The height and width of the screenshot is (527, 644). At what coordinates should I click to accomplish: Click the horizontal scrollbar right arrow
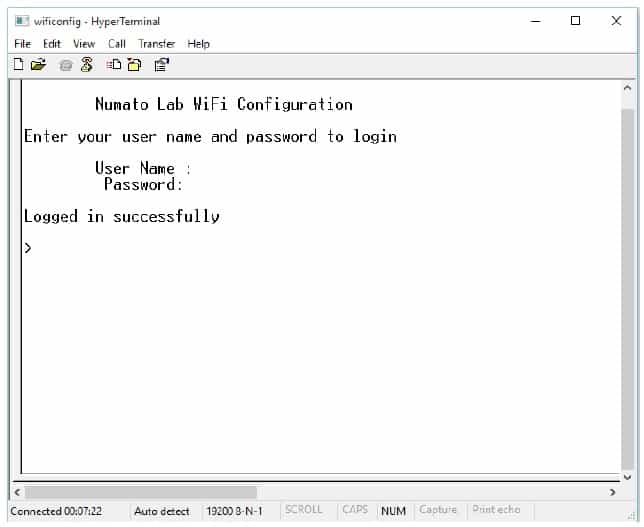tap(612, 492)
